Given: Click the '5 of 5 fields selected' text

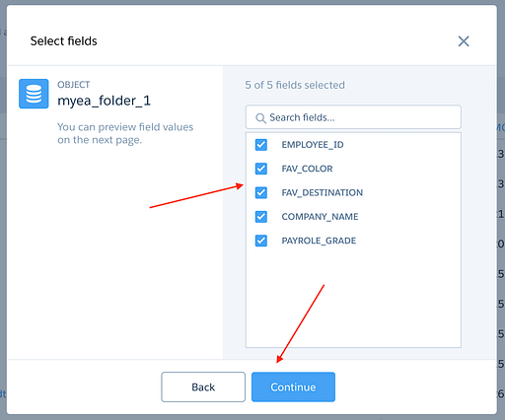Looking at the screenshot, I should (295, 85).
